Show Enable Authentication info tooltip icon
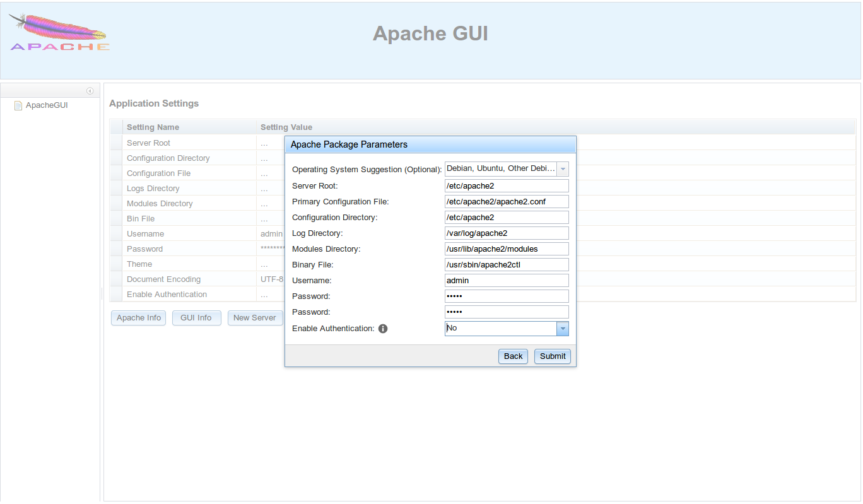This screenshot has height=504, width=863. (x=383, y=329)
